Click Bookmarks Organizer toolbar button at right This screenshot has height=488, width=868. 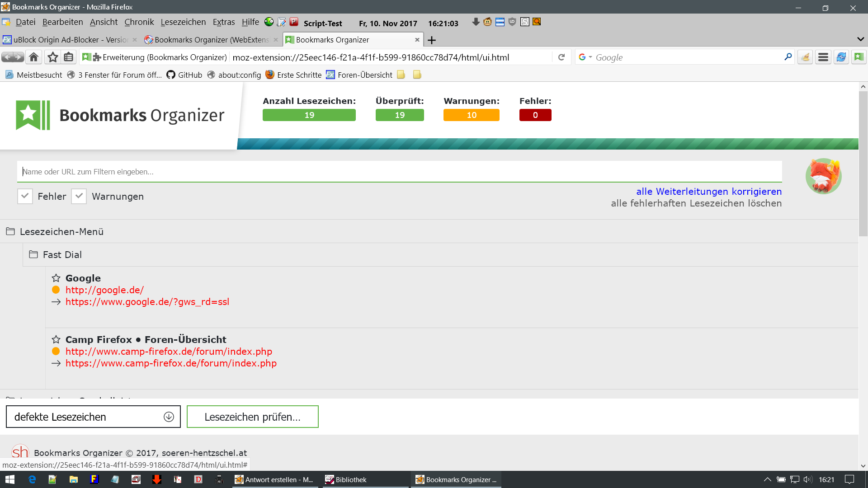click(859, 57)
